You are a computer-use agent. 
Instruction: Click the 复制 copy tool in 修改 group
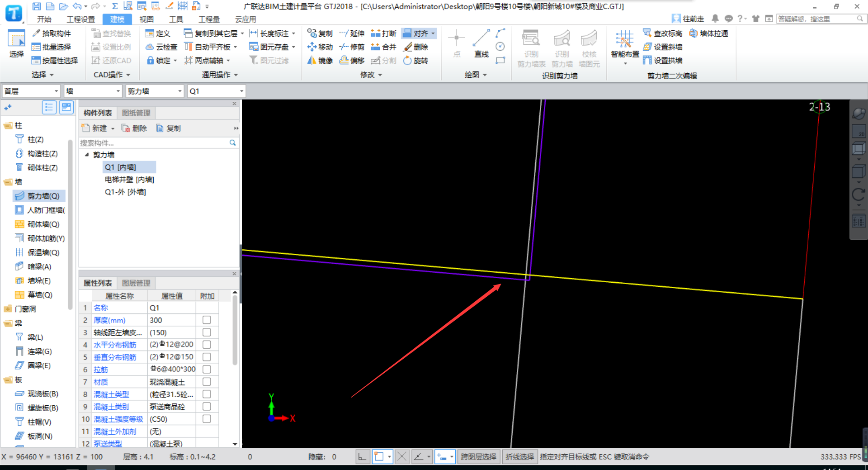coord(320,33)
